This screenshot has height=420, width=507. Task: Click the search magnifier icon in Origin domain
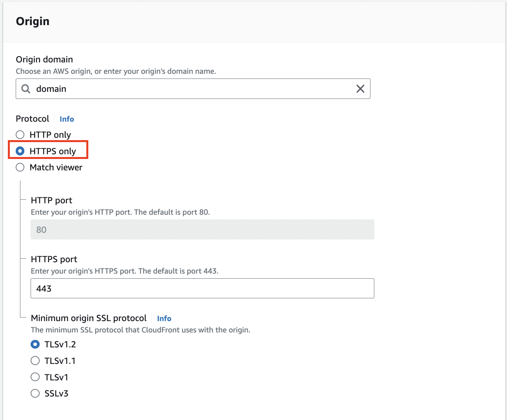[x=26, y=89]
